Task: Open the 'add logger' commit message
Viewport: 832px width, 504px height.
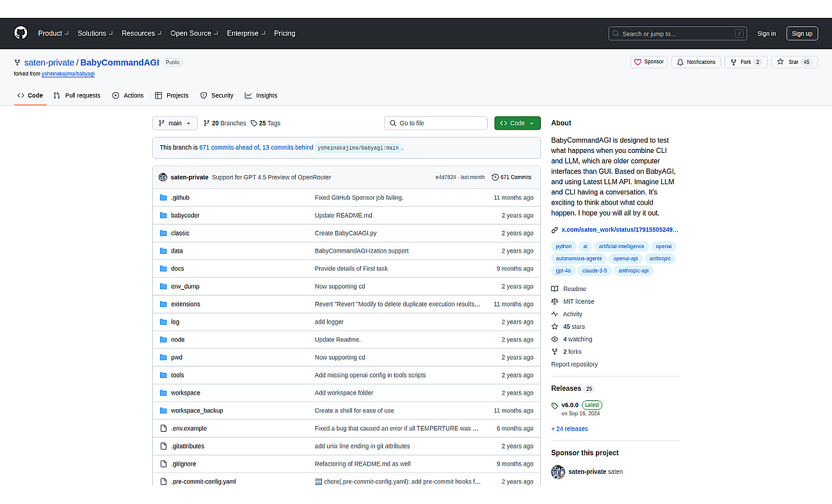Action: click(329, 322)
